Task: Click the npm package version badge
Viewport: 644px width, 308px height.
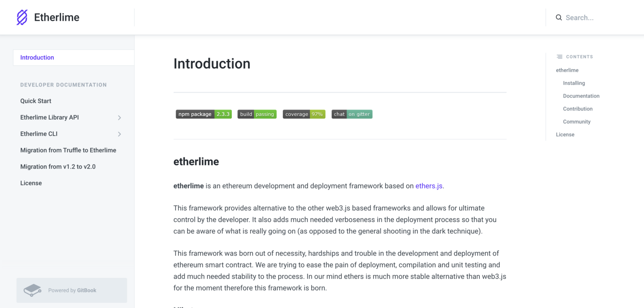Action: point(203,114)
